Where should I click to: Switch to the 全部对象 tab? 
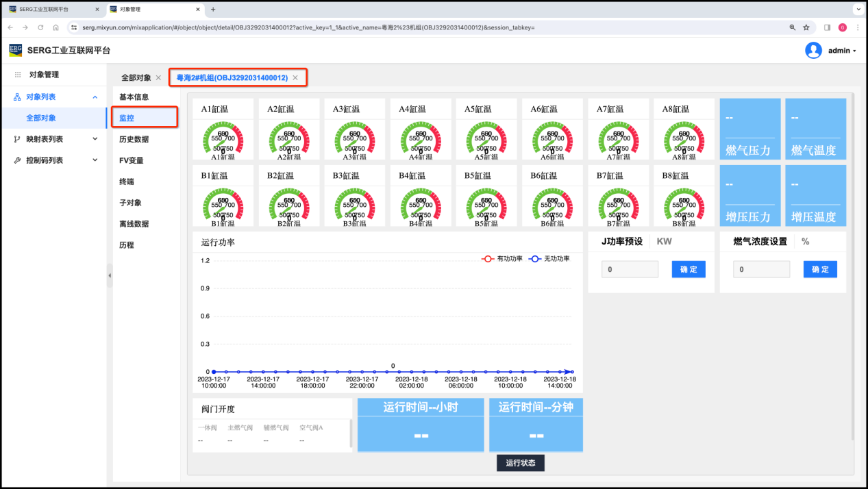point(136,78)
